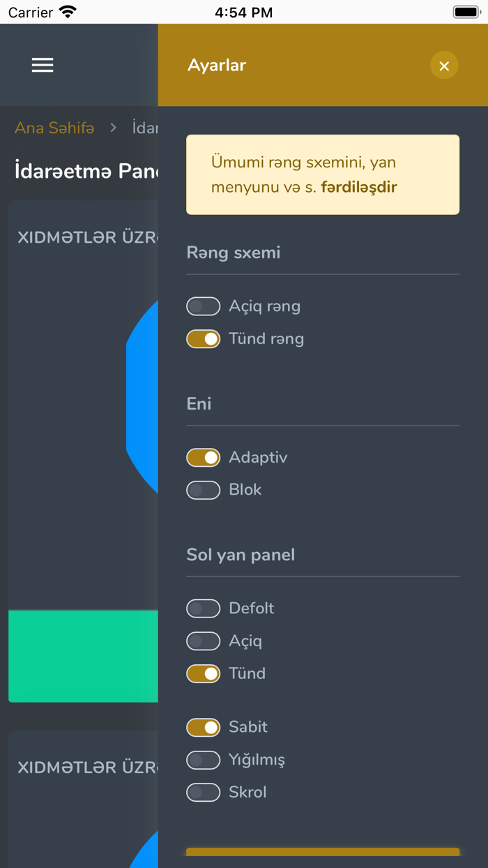Enable the Yığılmış collapsed sidebar
Screen dimensions: 488x868
pyautogui.click(x=203, y=760)
